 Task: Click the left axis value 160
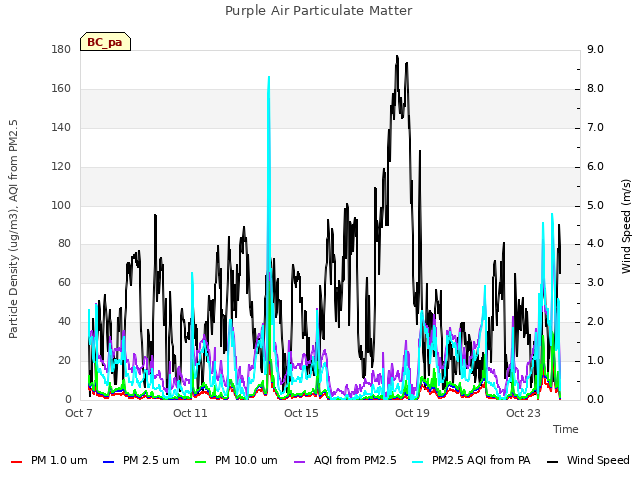[61, 88]
